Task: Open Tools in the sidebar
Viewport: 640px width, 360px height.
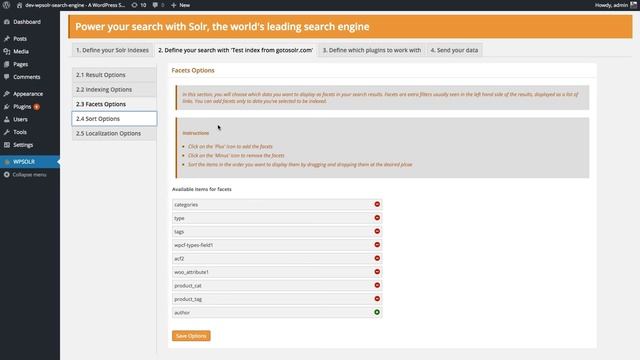Action: tap(20, 132)
